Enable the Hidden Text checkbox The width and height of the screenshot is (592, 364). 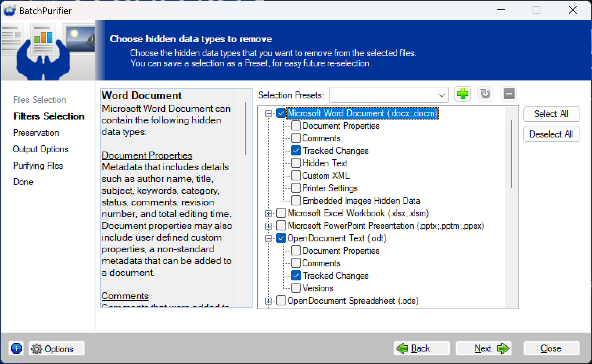[296, 163]
